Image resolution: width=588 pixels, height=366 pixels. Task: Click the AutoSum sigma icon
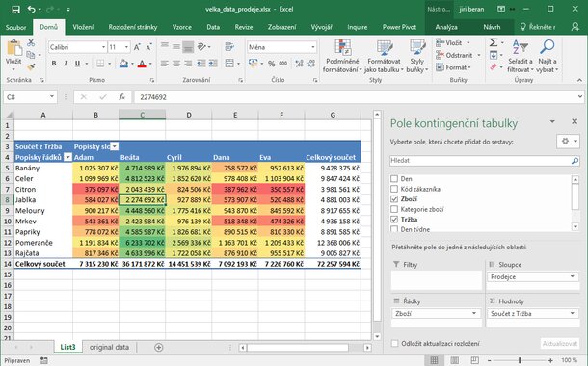click(x=494, y=42)
